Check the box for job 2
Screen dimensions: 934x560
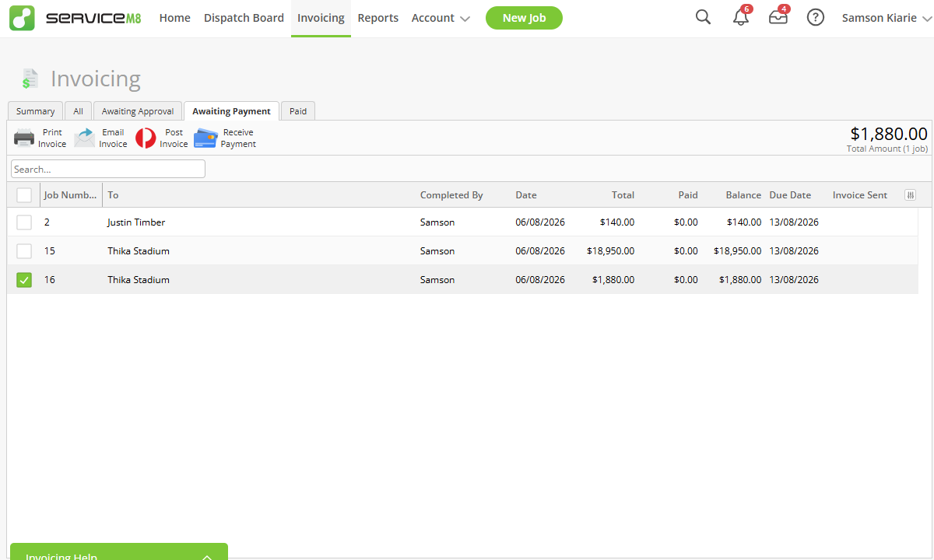point(24,222)
